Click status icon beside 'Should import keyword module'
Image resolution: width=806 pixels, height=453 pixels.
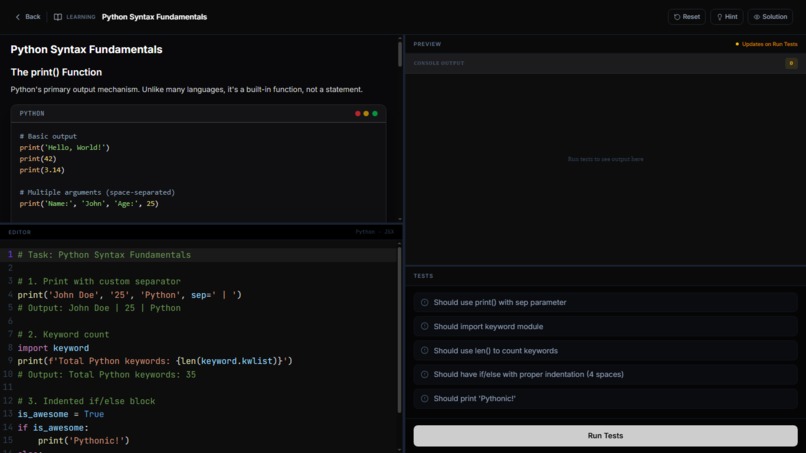(425, 326)
